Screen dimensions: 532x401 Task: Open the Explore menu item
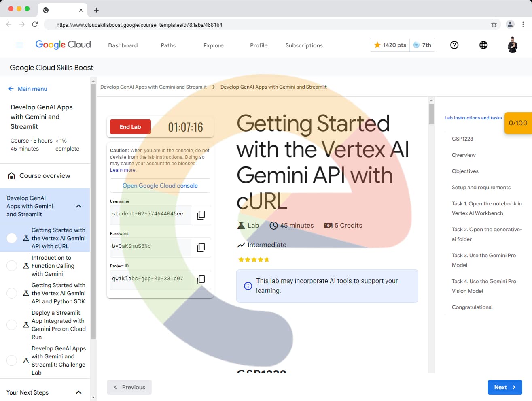click(x=213, y=45)
